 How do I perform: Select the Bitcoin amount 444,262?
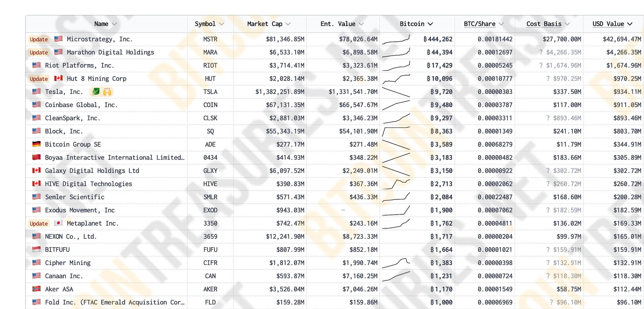[x=438, y=39]
